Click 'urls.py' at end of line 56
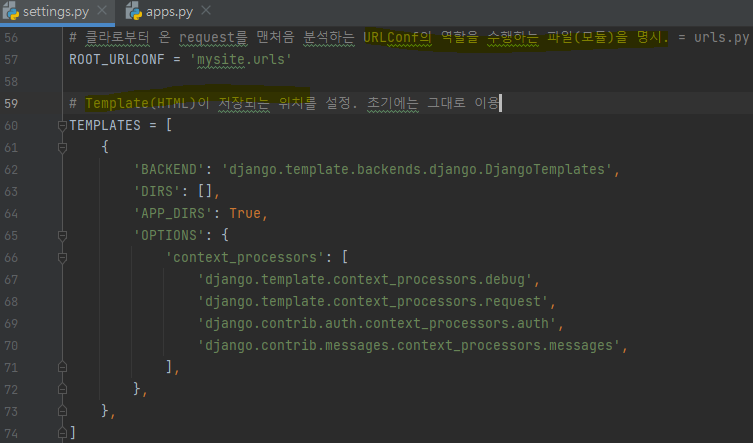753x443 pixels. [x=721, y=37]
